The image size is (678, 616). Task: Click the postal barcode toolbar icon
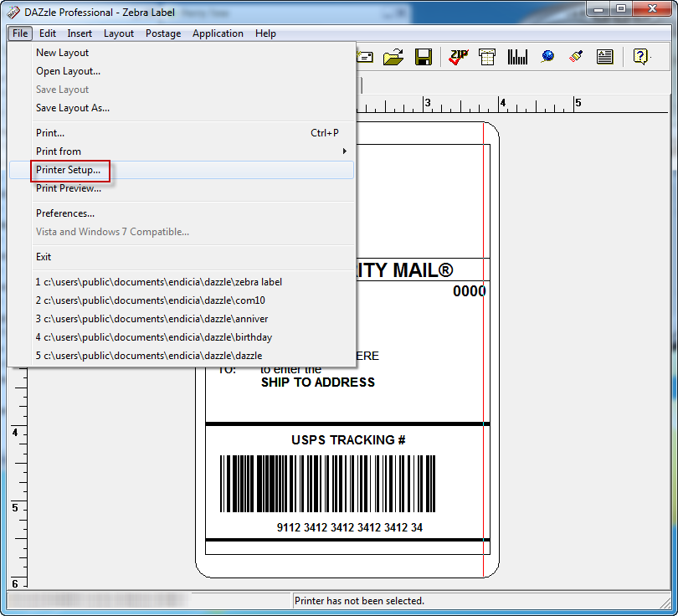pyautogui.click(x=517, y=57)
